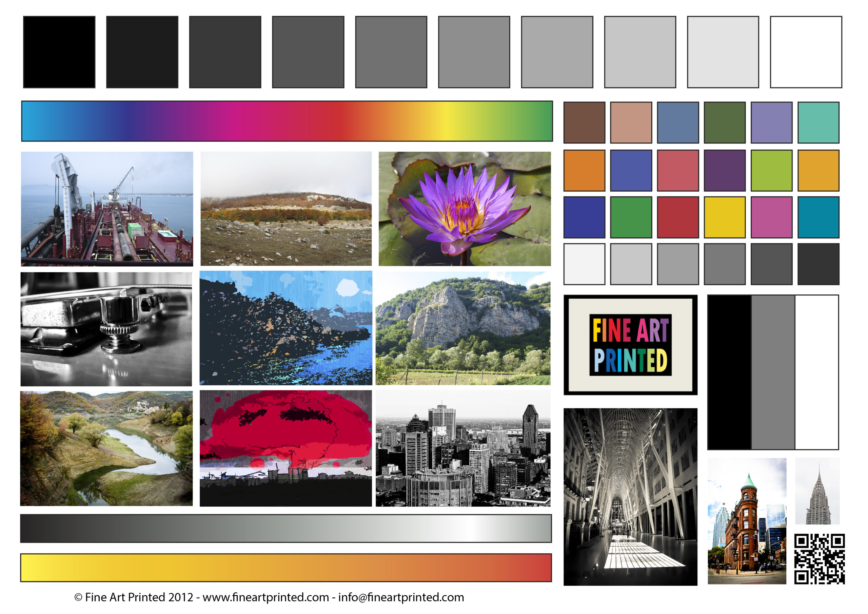Click the red mushroom cloud artwork
The width and height of the screenshot is (868, 614).
tap(285, 448)
